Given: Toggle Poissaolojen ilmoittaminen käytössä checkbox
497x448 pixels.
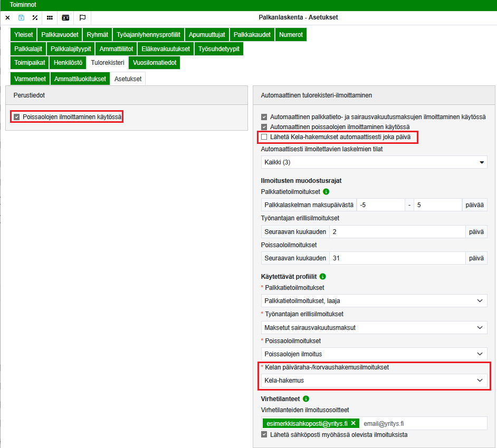Looking at the screenshot, I should pos(17,116).
